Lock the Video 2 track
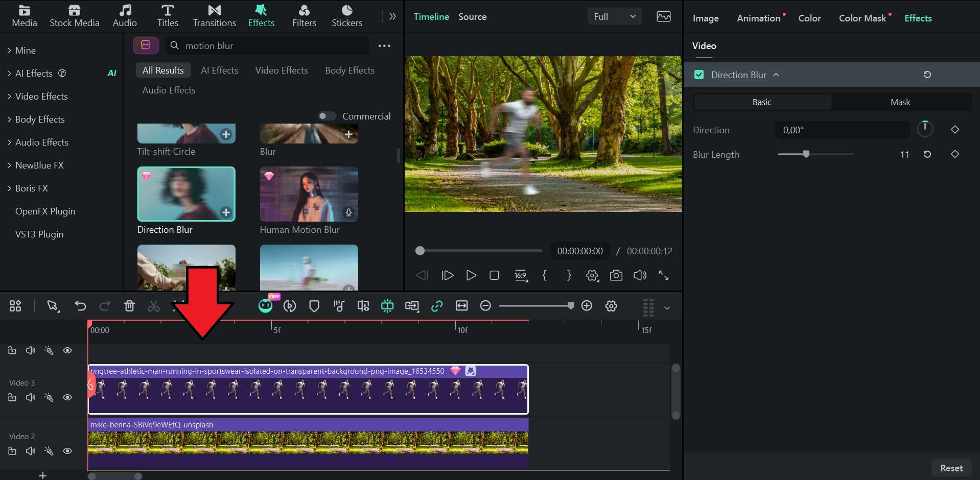Image resolution: width=980 pixels, height=480 pixels. point(12,451)
